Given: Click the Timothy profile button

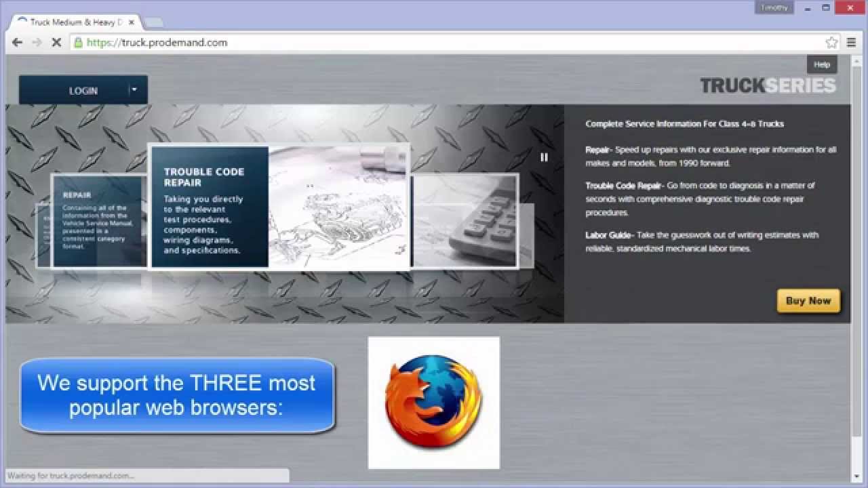Looking at the screenshot, I should click(774, 7).
